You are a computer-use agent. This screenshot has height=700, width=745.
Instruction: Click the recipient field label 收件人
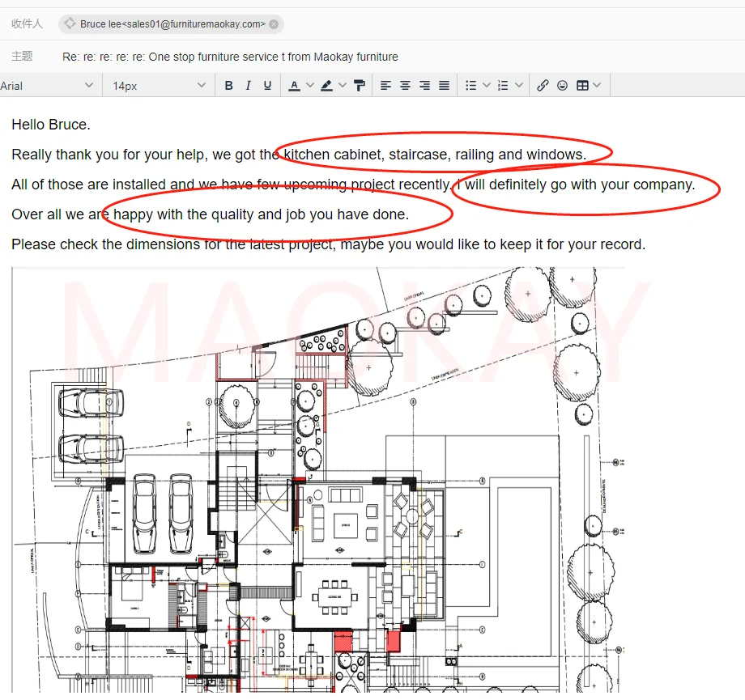click(x=27, y=23)
